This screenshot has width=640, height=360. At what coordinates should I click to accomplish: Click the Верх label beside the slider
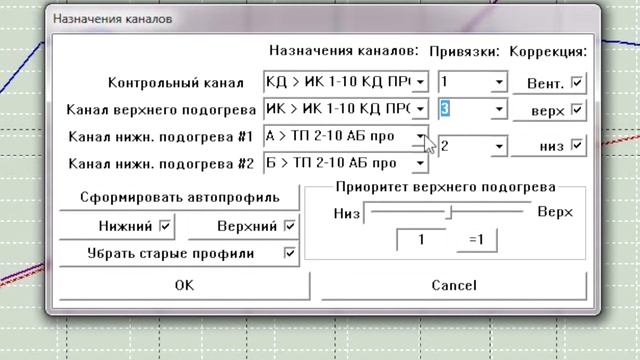coord(555,212)
